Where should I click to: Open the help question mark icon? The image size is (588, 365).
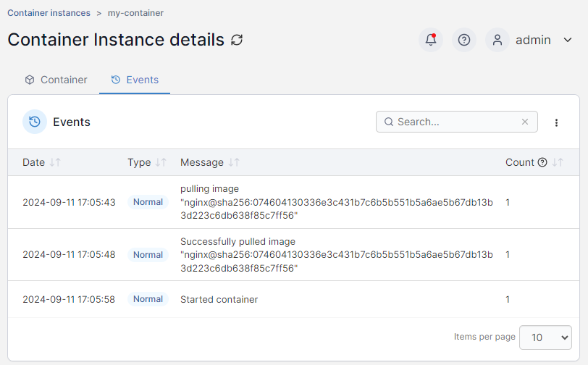click(x=464, y=40)
